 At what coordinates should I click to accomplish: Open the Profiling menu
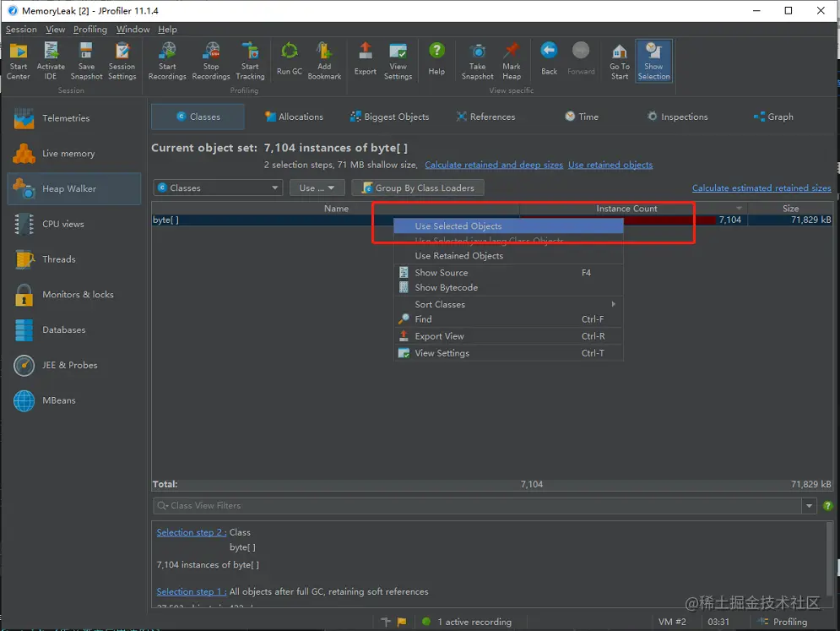(x=90, y=30)
